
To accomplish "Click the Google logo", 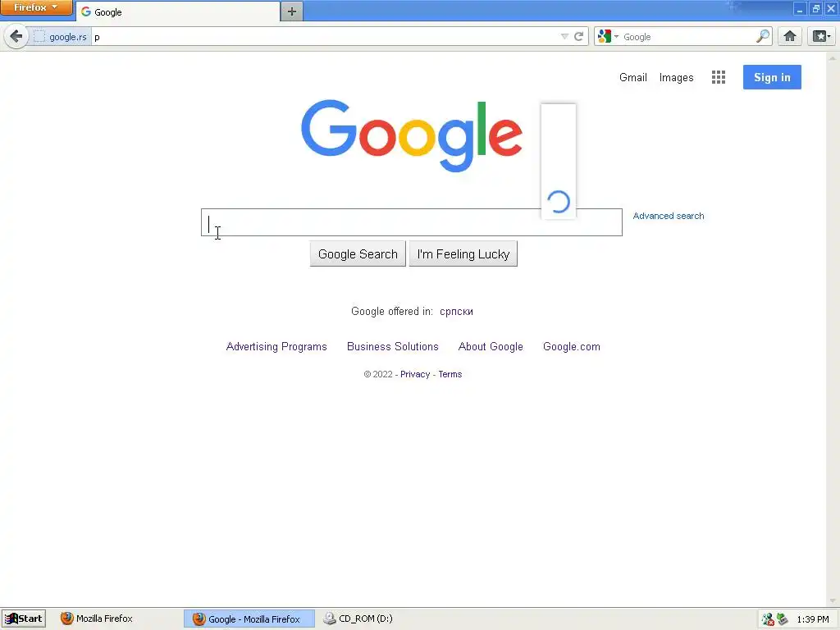I will [x=412, y=135].
